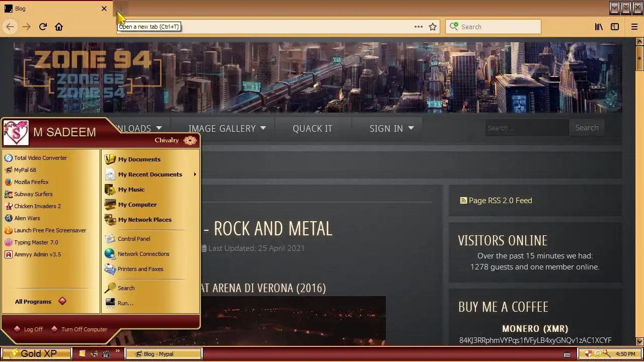This screenshot has height=362, width=644.
Task: Open the Alien Wars game
Action: 22,218
